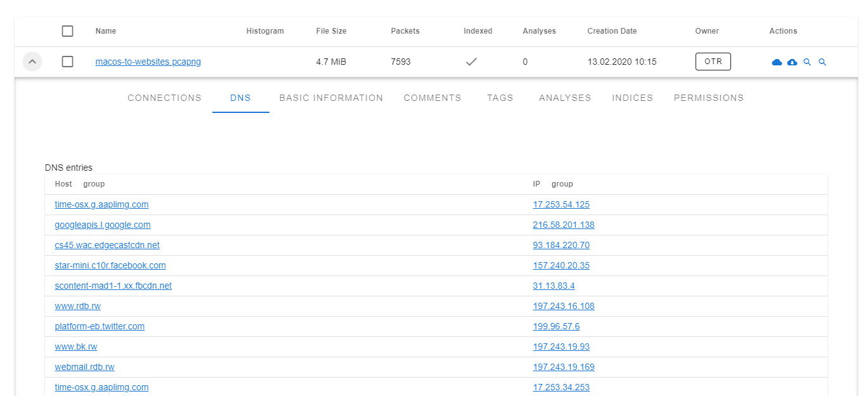Click IP address 157.240.20.35

click(561, 266)
